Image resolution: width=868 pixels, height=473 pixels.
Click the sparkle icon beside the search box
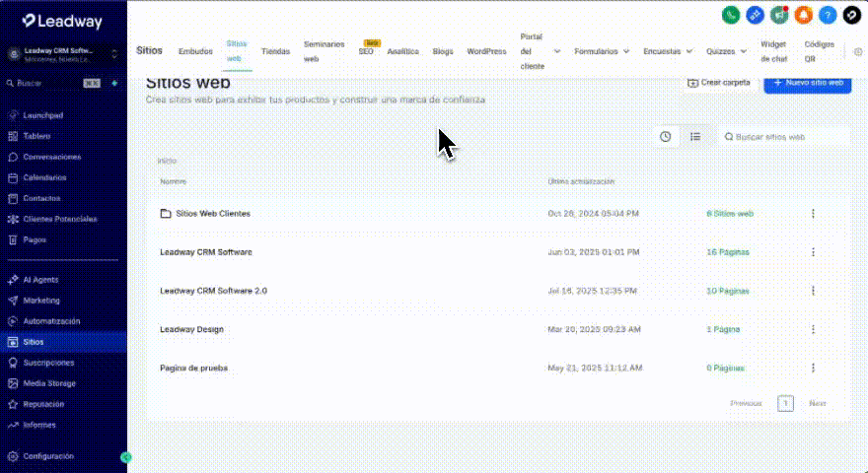click(x=114, y=83)
